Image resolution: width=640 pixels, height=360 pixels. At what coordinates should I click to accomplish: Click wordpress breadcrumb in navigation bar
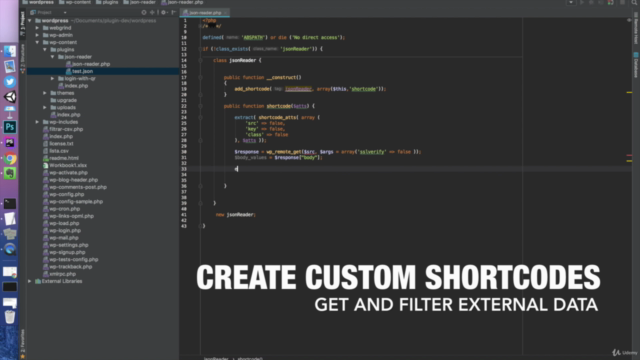38,2
